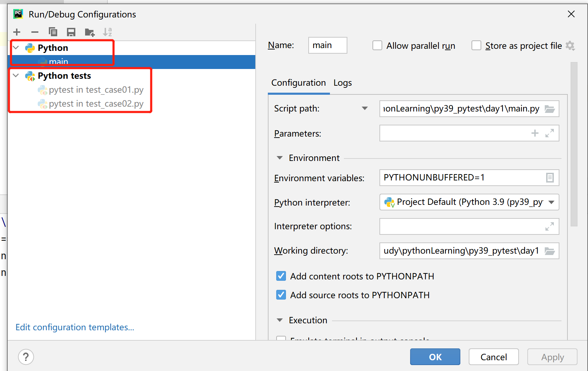The height and width of the screenshot is (371, 588).
Task: Open the Script path type dropdown arrow
Action: [x=365, y=109]
